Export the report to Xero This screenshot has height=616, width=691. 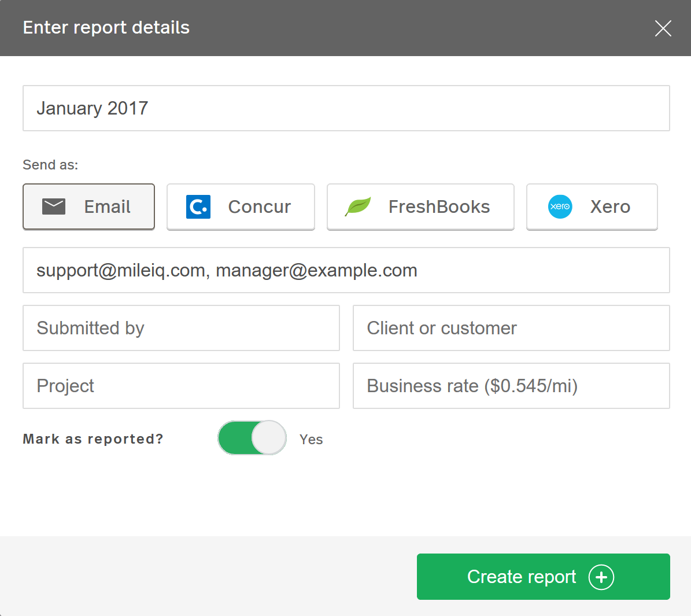[592, 206]
